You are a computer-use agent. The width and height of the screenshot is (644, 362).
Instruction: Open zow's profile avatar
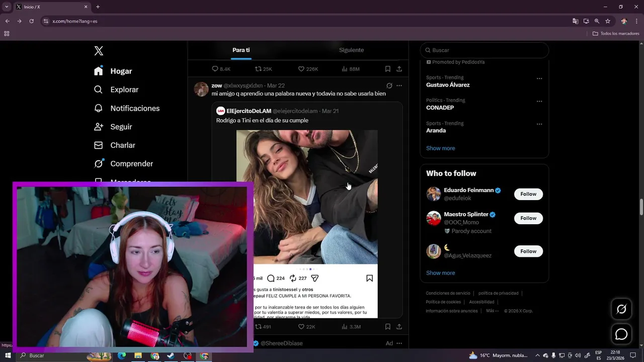pos(201,89)
